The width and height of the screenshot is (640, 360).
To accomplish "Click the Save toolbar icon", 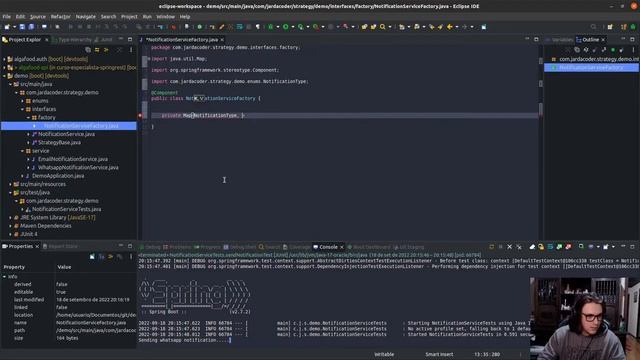I will 22,27.
